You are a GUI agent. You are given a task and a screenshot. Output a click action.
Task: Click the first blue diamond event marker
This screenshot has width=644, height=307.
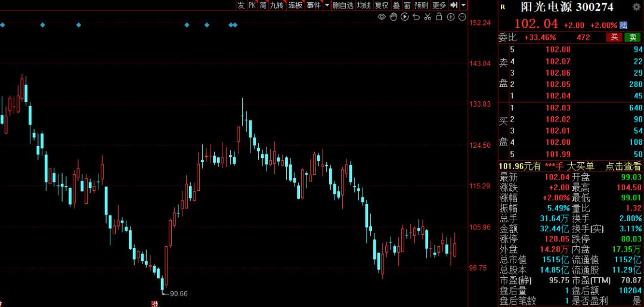[x=2, y=25]
